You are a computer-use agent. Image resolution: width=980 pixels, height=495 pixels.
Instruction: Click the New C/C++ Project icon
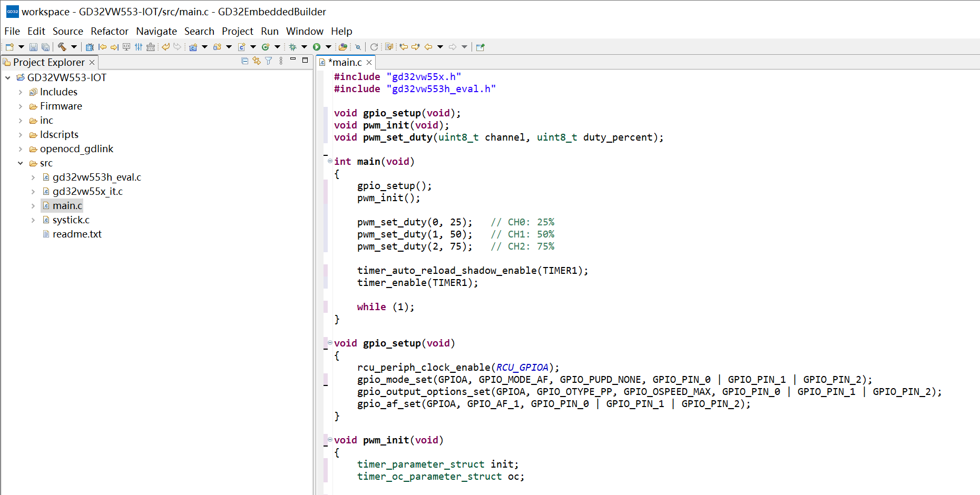coord(193,47)
